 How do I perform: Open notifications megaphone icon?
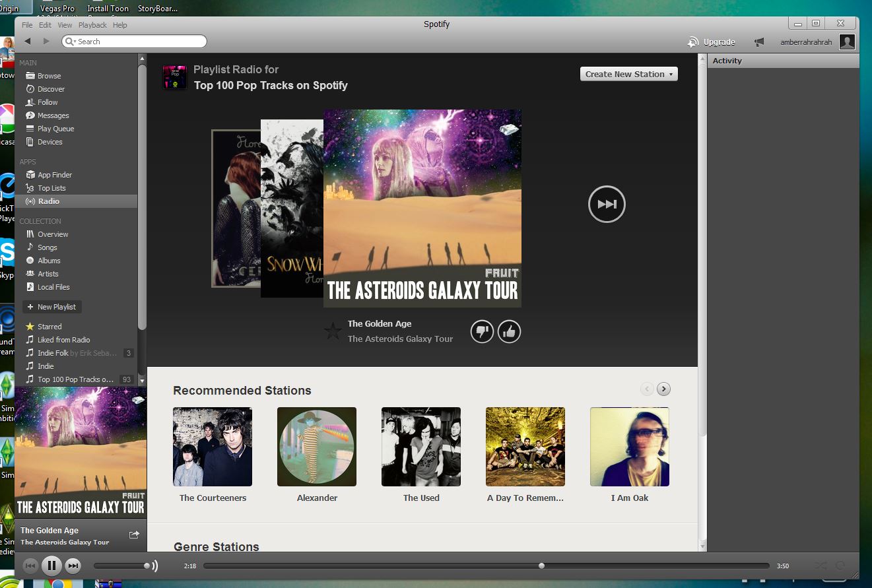[759, 42]
